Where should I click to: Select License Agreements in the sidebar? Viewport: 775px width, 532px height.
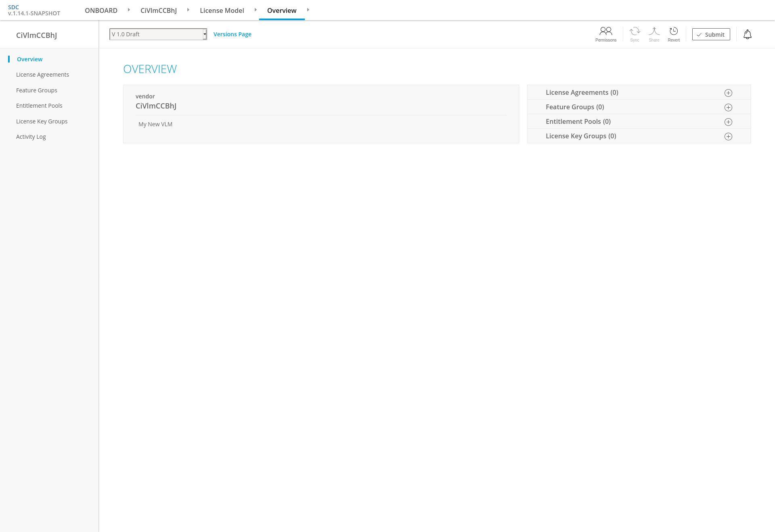tap(42, 75)
